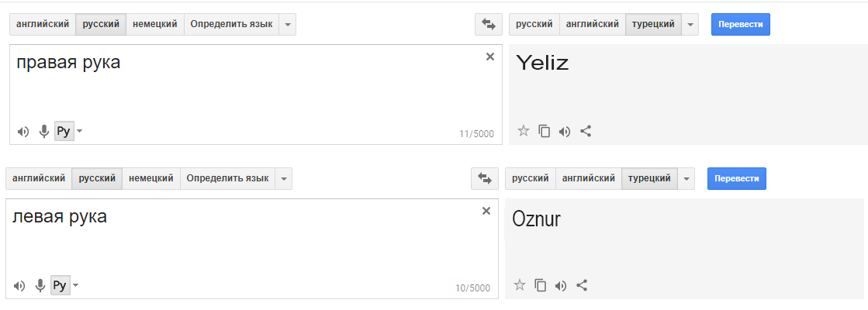868x310 pixels.
Task: Toggle "Ру" input tool under "левая рука"
Action: click(x=60, y=286)
